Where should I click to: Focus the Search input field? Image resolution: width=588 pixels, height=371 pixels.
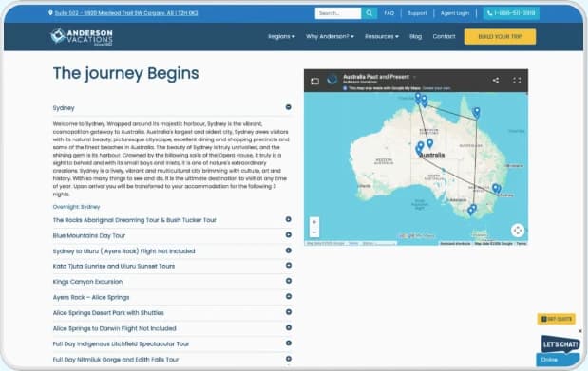pyautogui.click(x=338, y=13)
